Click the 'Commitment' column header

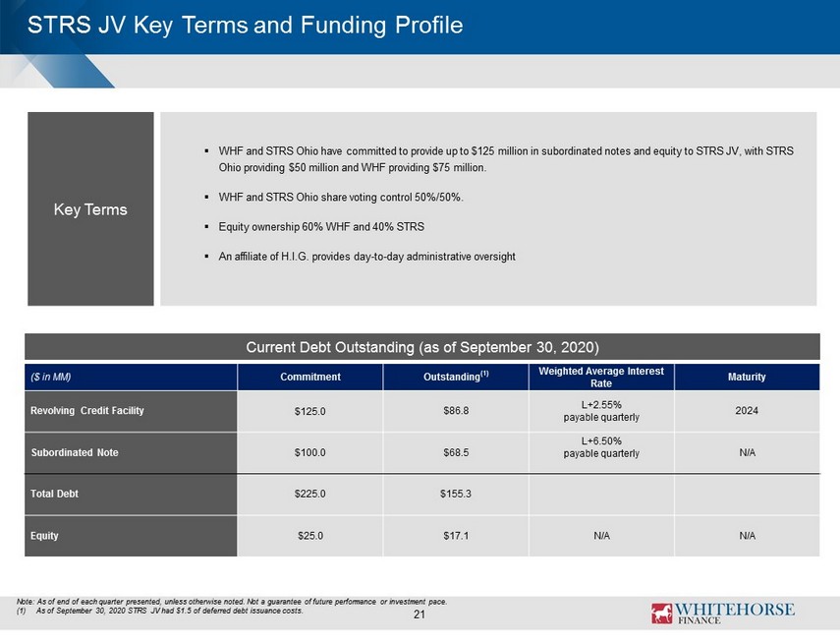[310, 377]
